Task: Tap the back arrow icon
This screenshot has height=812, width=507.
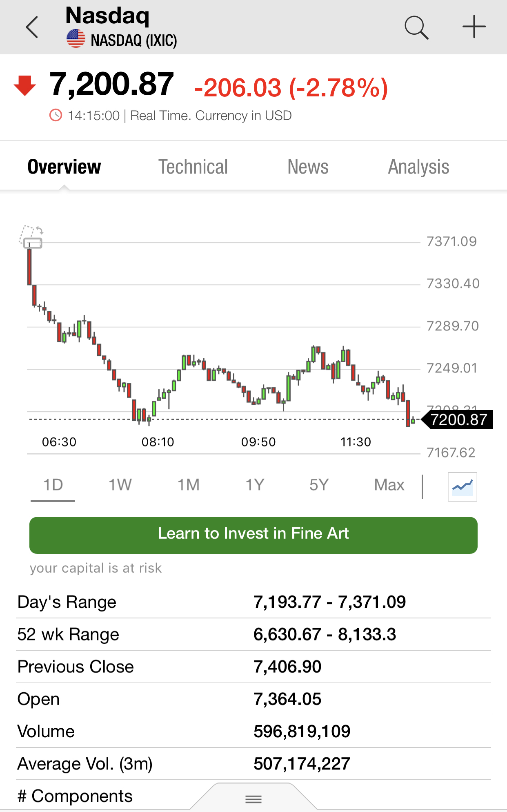Action: (x=32, y=27)
